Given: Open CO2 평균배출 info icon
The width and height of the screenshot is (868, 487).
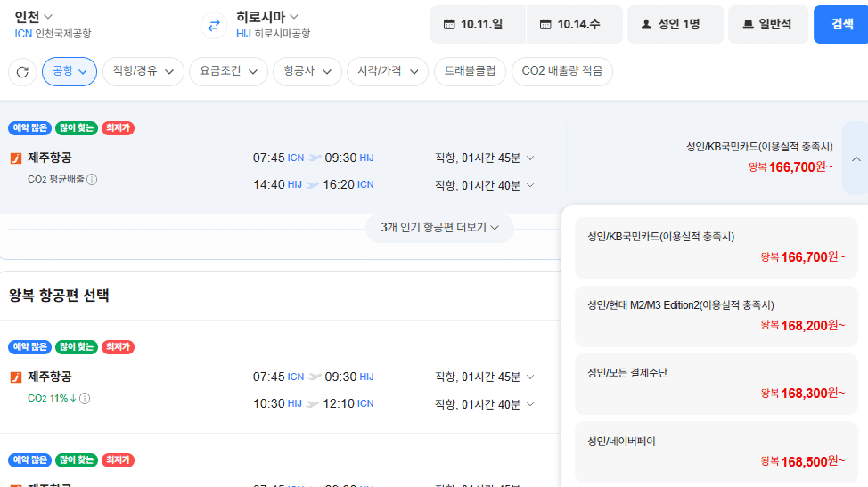Looking at the screenshot, I should (92, 179).
